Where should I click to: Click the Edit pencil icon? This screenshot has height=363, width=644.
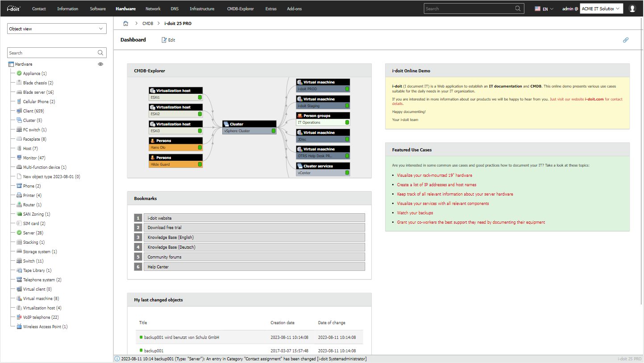pos(164,40)
